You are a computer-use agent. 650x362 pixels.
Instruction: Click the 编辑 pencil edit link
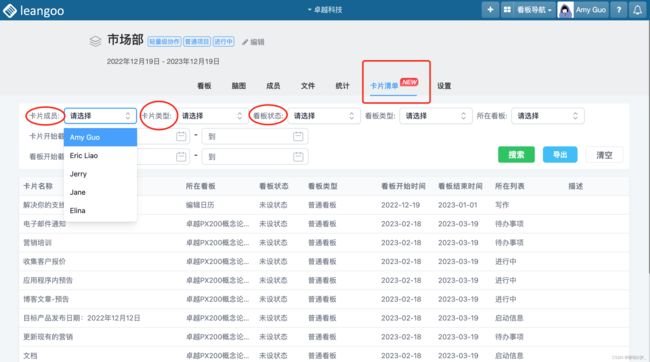click(x=253, y=42)
